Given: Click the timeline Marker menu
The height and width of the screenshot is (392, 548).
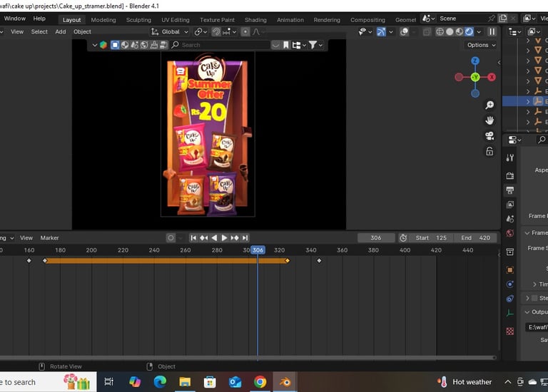Looking at the screenshot, I should [x=49, y=238].
